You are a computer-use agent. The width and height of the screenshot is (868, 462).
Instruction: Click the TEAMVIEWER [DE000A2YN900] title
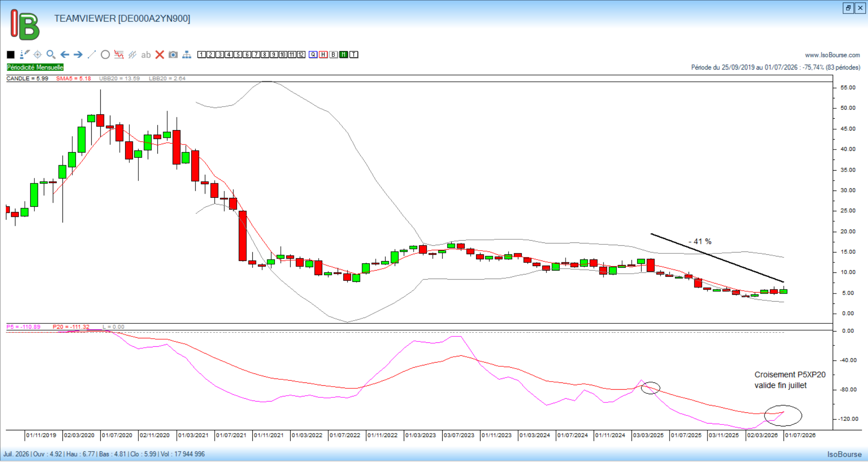point(122,19)
